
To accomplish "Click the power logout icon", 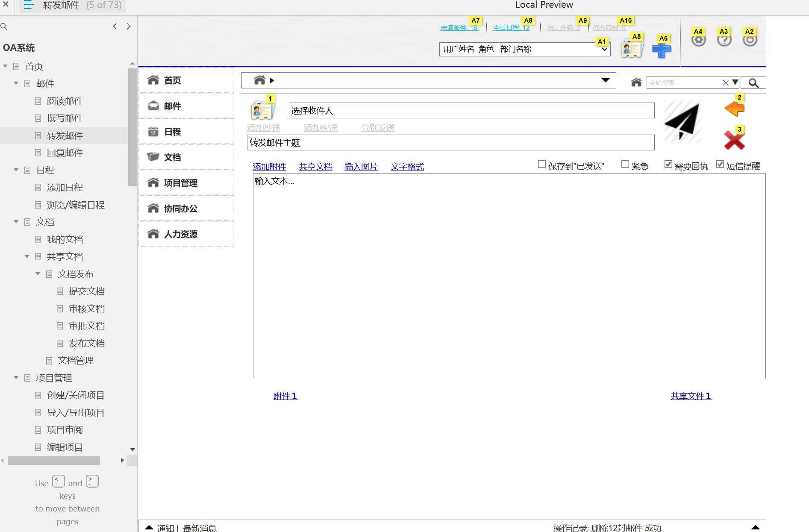I will [x=750, y=40].
